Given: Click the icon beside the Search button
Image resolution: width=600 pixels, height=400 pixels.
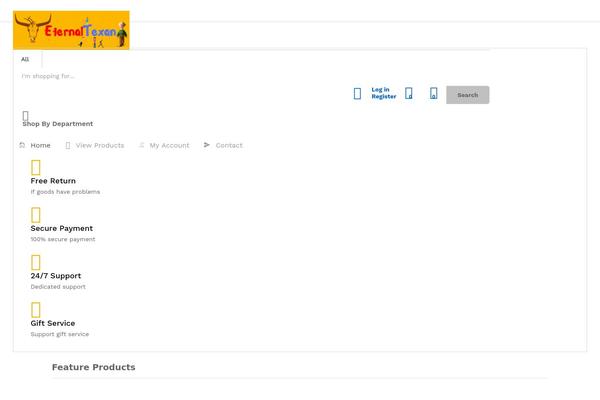Looking at the screenshot, I should (434, 93).
